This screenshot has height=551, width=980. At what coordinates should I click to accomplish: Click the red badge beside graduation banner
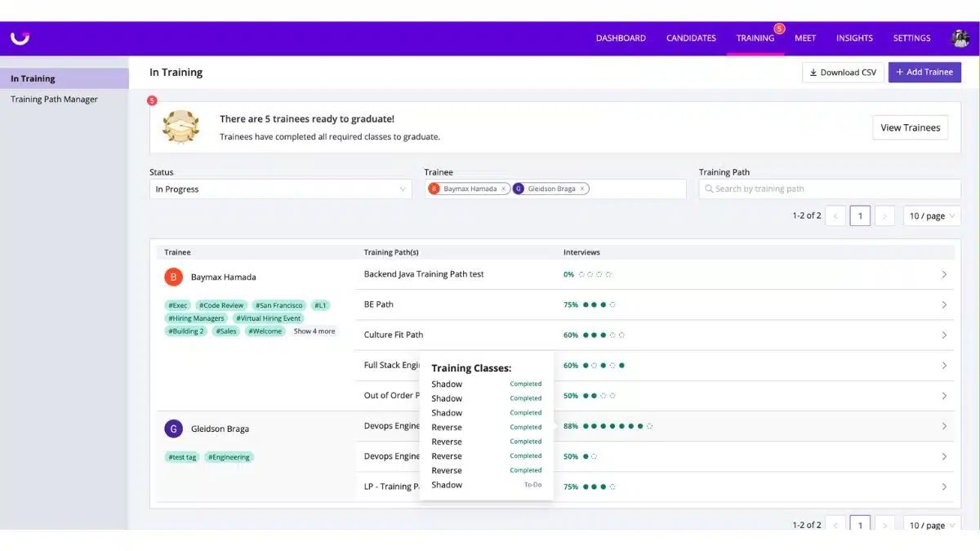click(152, 100)
